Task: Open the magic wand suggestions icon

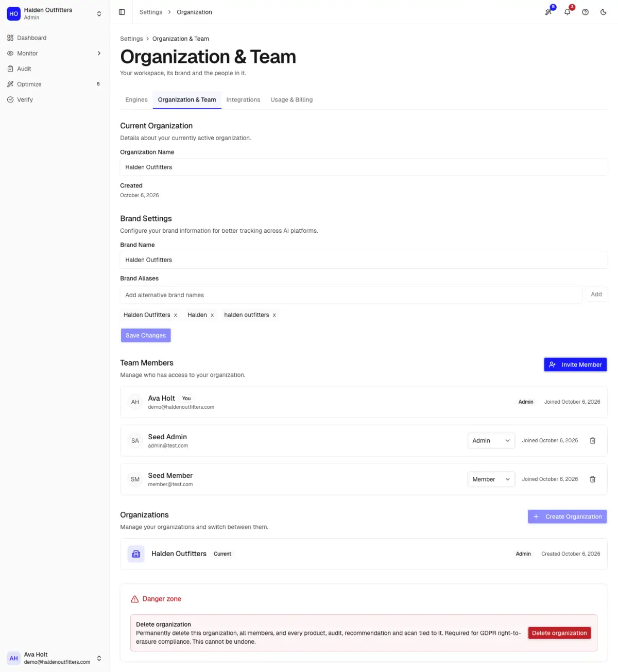Action: 549,12
